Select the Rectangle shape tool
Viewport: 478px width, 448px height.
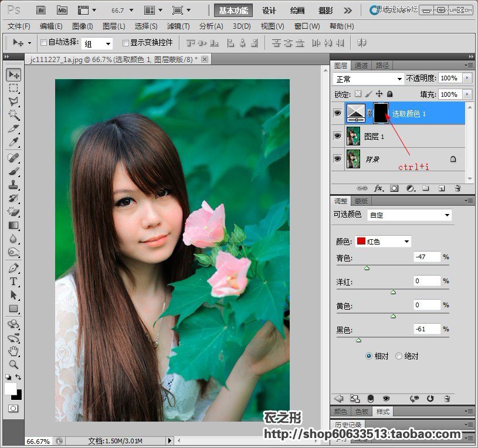click(13, 308)
